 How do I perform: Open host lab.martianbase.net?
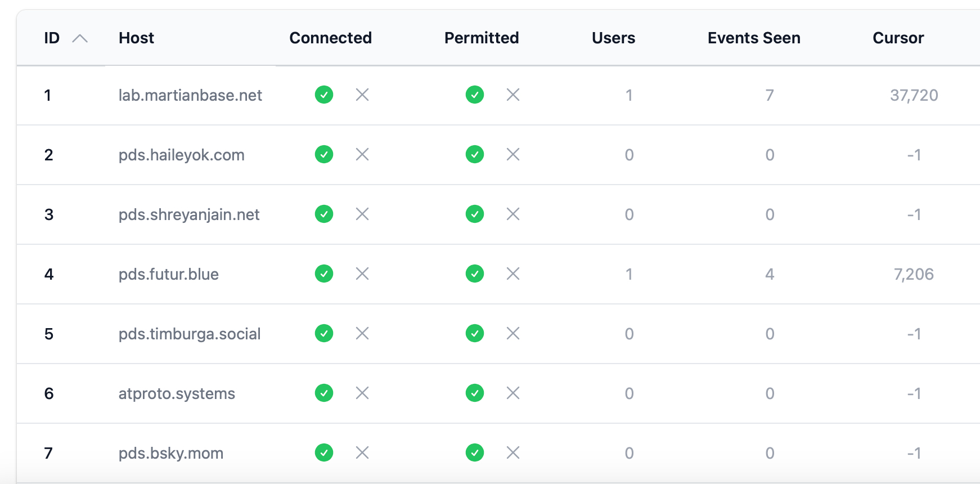pos(190,96)
